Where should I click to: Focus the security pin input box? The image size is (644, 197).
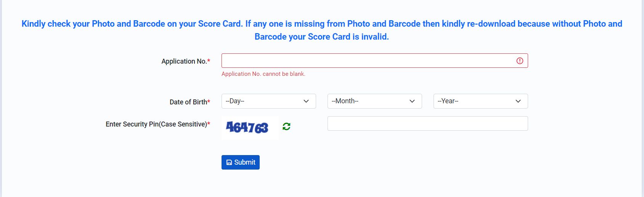(x=428, y=123)
